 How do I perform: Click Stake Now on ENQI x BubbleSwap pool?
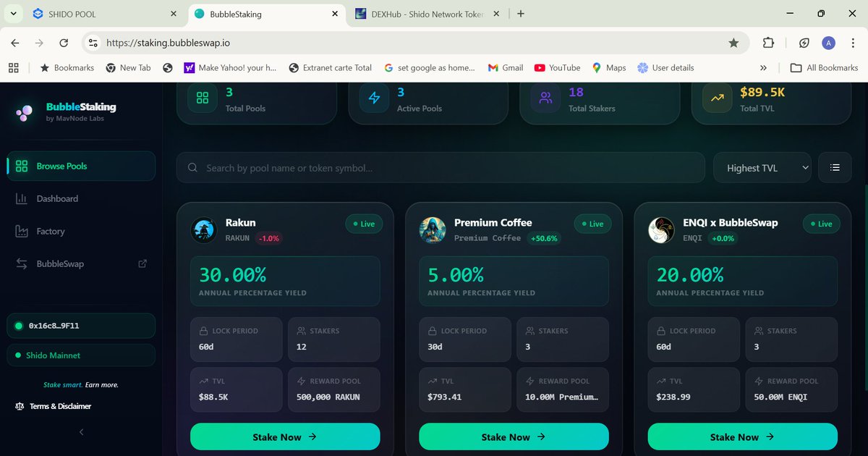(742, 436)
